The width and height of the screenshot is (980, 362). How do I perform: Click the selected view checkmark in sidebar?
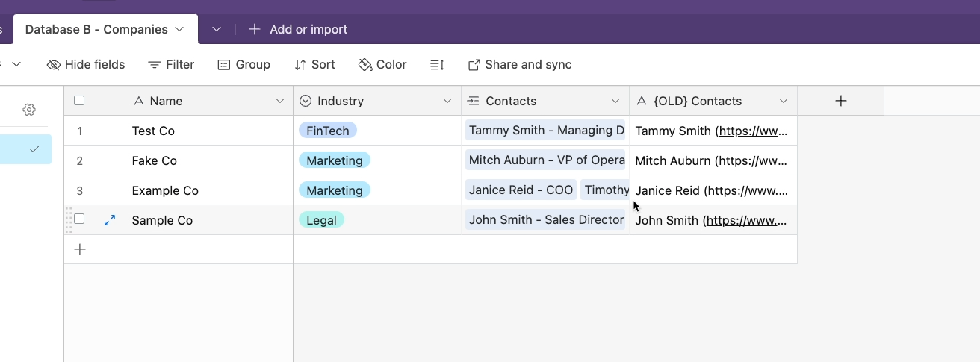34,149
